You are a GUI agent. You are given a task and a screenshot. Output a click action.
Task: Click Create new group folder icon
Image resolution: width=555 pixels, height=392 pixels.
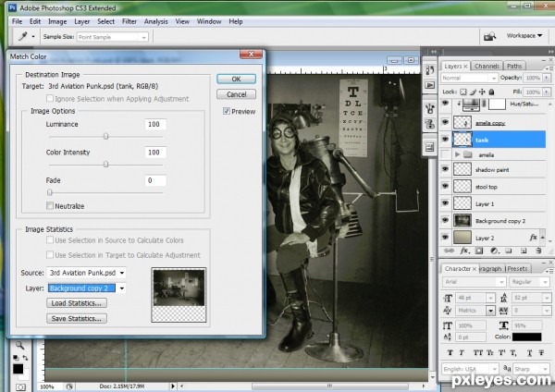pyautogui.click(x=509, y=251)
